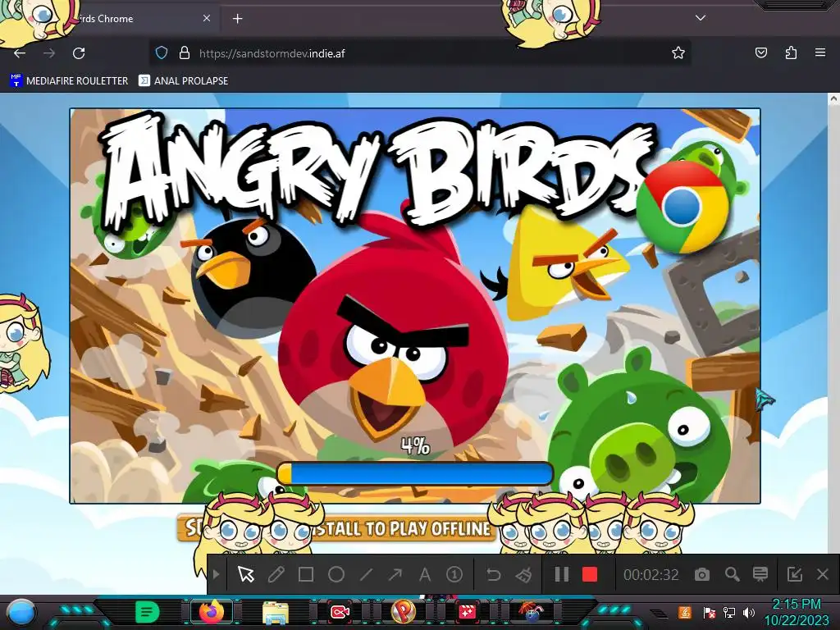Click the recording timer 00:02:32
This screenshot has height=630, width=840.
click(651, 575)
